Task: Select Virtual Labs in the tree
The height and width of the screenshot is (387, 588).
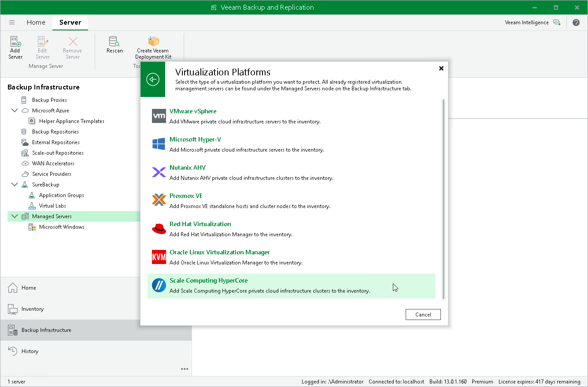Action: (x=52, y=206)
